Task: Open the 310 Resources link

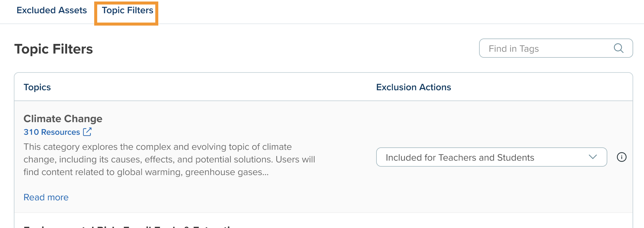Action: coord(52,132)
